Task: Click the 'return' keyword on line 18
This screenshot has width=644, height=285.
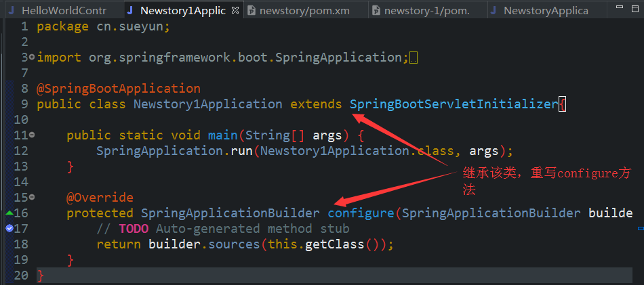Action: point(119,244)
